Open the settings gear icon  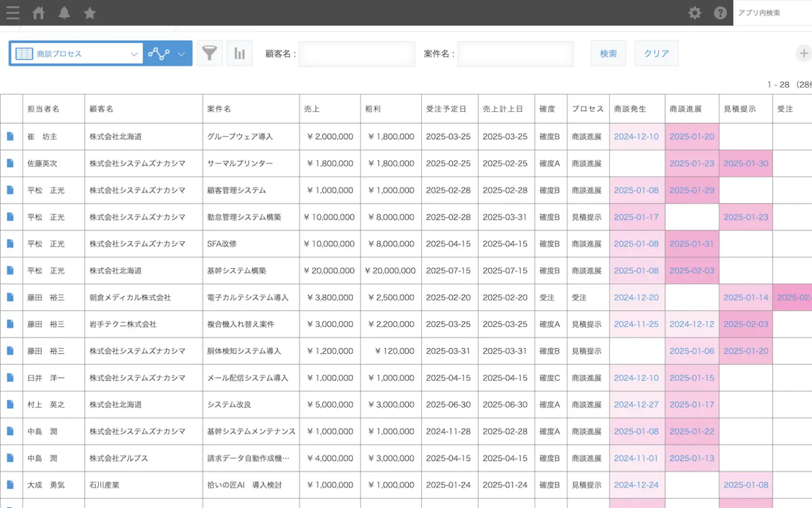click(695, 12)
